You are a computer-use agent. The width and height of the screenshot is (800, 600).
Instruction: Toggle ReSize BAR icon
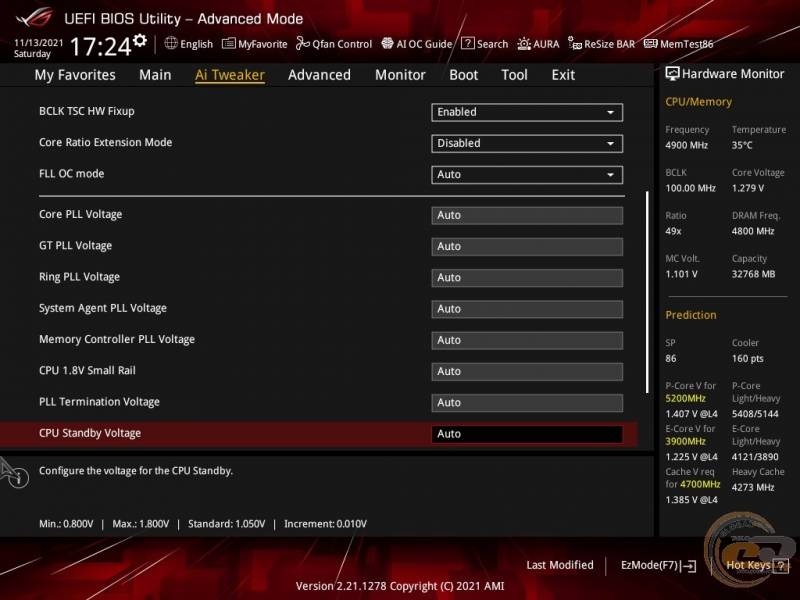pos(575,44)
